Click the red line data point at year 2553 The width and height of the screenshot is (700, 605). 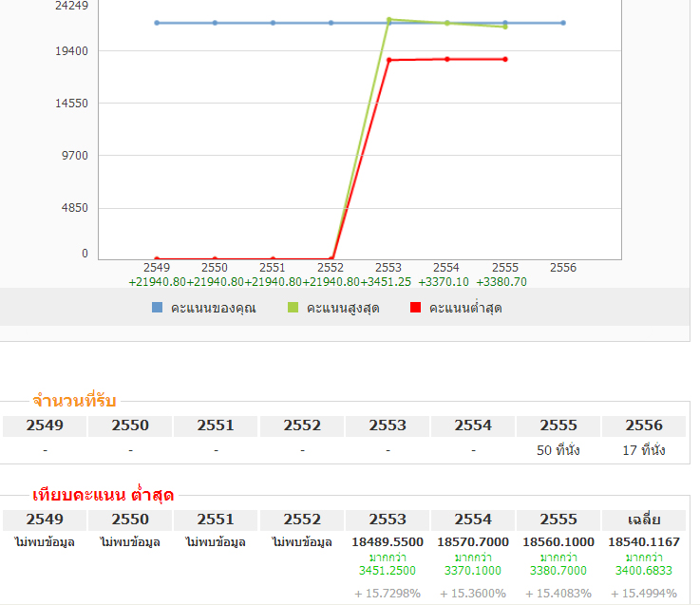point(388,61)
